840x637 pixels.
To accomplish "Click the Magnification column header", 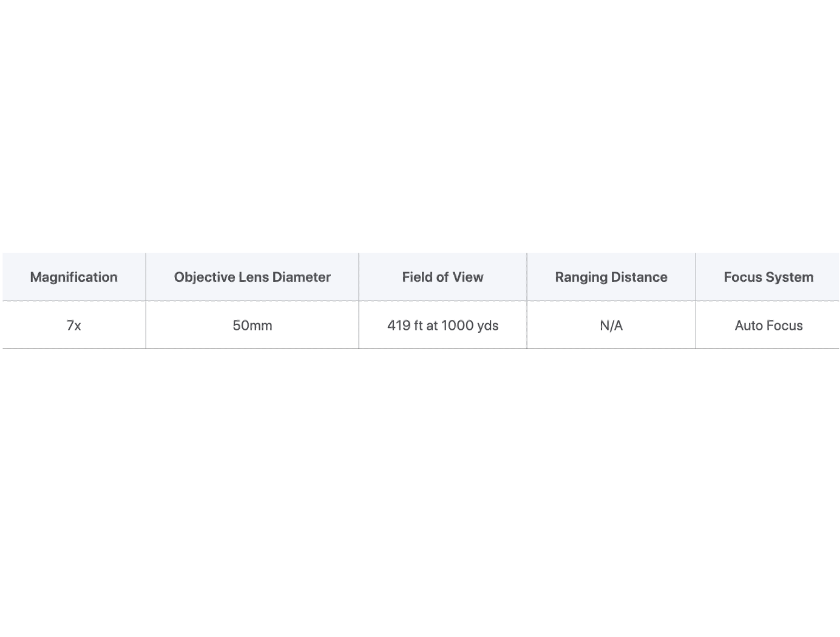I will (x=73, y=277).
